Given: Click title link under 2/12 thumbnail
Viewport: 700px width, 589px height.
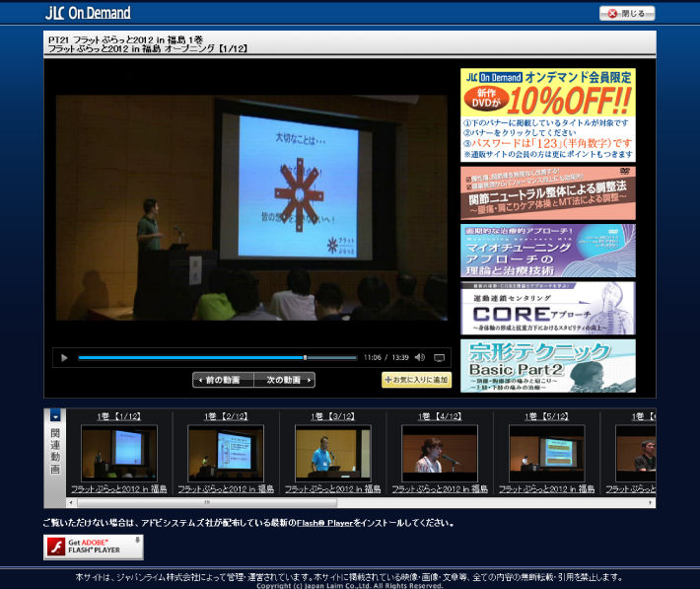Looking at the screenshot, I should coord(226,489).
